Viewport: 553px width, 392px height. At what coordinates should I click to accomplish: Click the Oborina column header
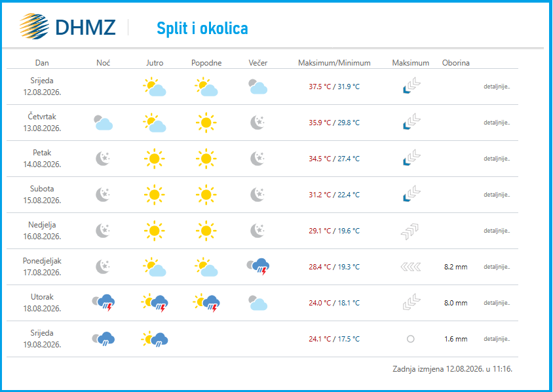point(455,63)
